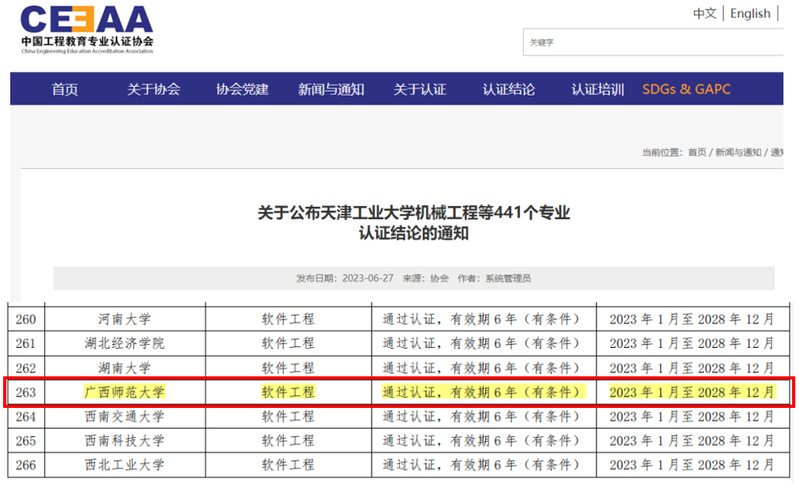Select accreditation result in 湖南大学 row

[x=483, y=368]
